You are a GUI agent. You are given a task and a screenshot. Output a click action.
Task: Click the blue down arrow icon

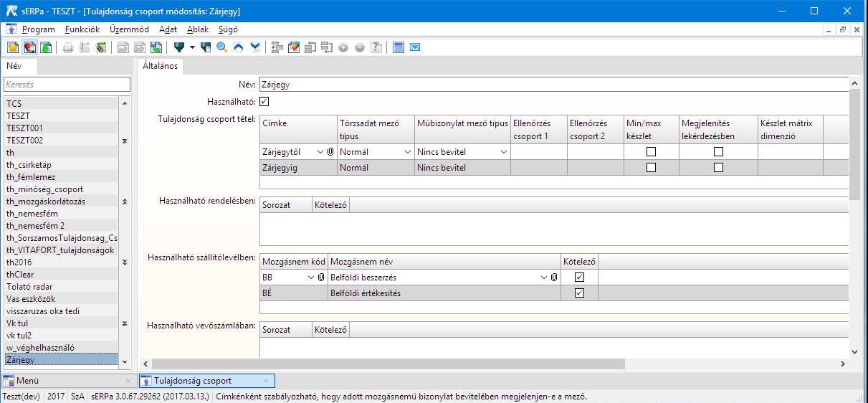255,47
